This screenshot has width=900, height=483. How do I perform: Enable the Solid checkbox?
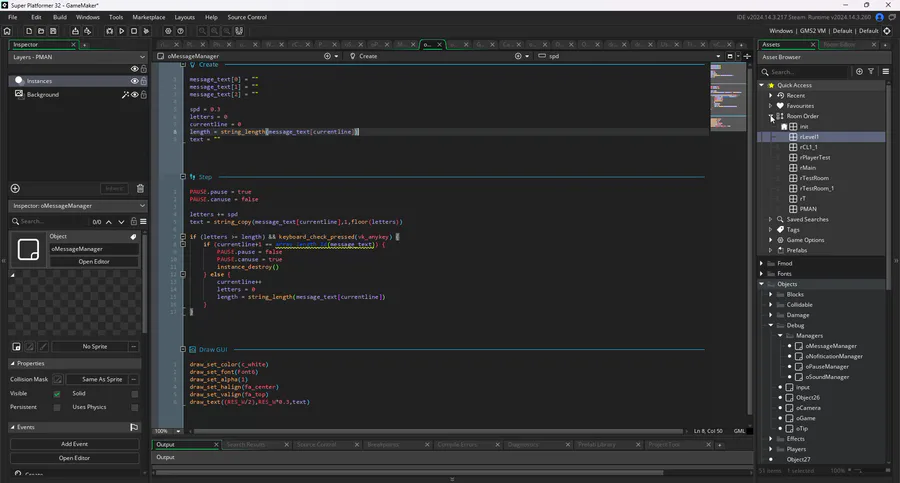[134, 394]
